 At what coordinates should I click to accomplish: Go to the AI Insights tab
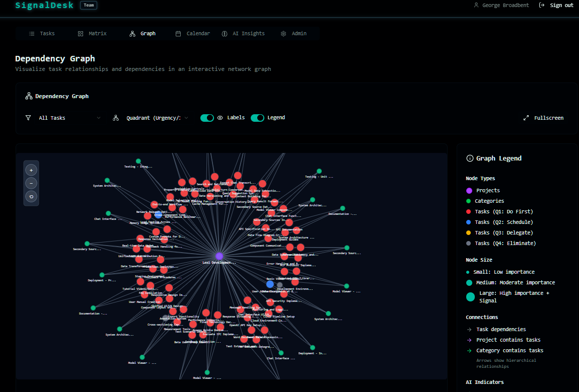tap(243, 34)
